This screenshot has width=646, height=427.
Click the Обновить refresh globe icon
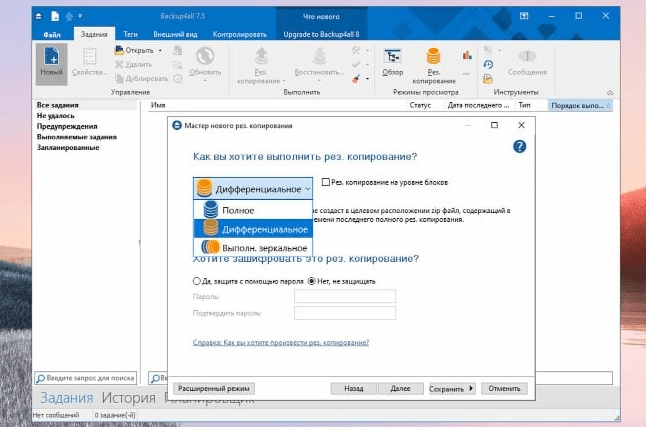205,56
